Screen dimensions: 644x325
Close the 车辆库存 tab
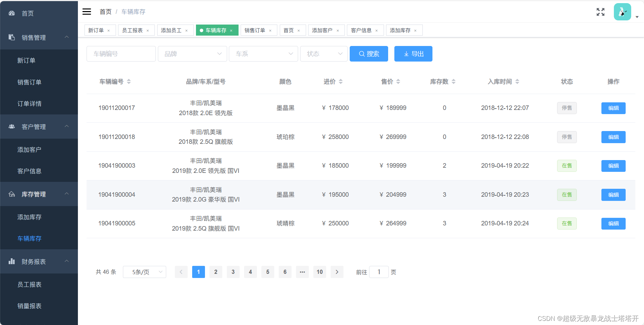231,30
